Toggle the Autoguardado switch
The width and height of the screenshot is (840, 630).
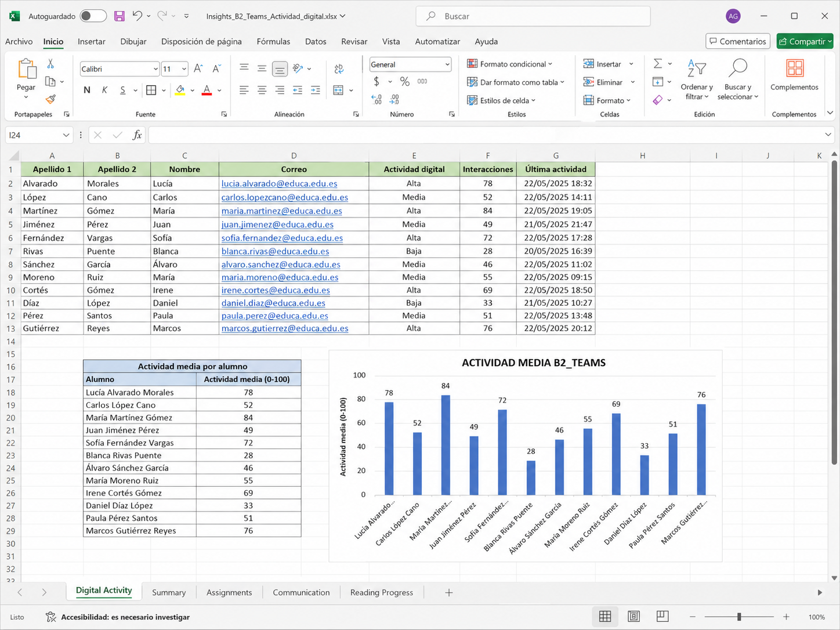coord(93,16)
